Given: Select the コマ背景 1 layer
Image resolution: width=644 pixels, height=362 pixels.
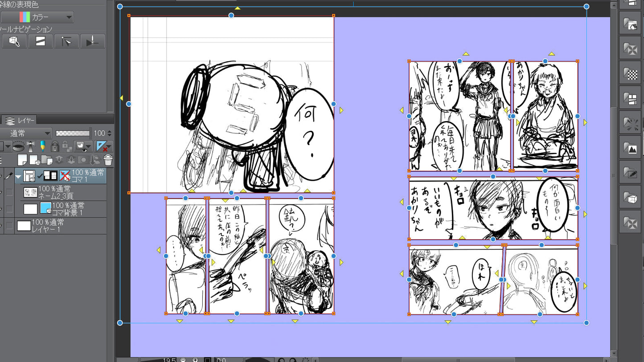Looking at the screenshot, I should point(67,209).
